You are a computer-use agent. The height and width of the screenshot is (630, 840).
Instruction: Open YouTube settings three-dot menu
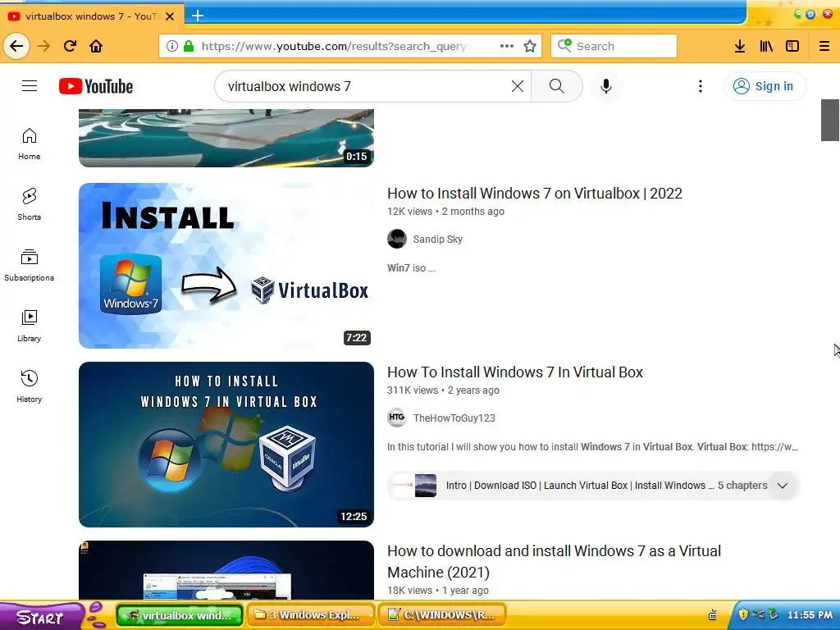(x=701, y=86)
